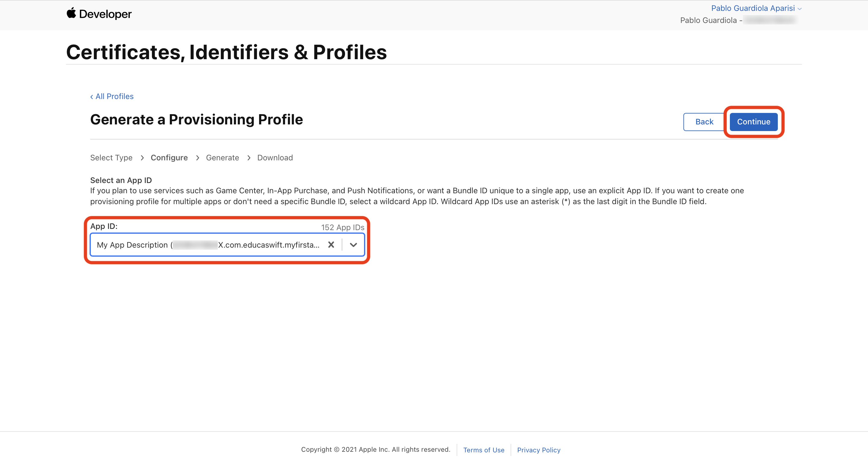Jump to the Generate step

tap(222, 158)
